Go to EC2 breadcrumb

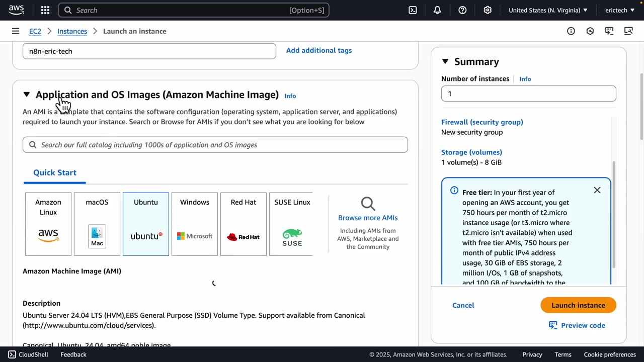[35, 31]
